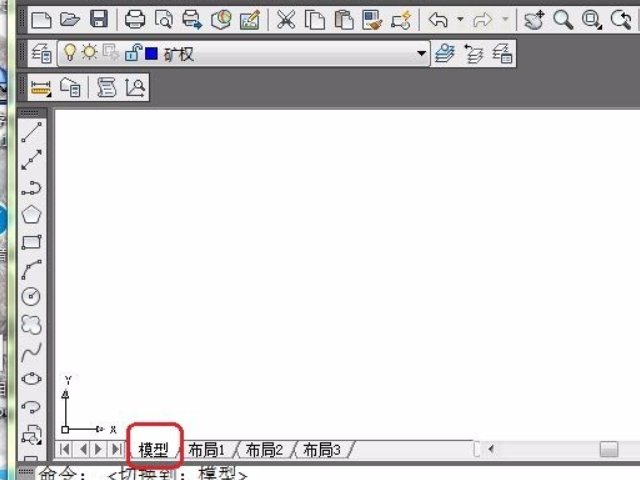Open Plot Preview
This screenshot has height=480, width=640.
coord(164,19)
